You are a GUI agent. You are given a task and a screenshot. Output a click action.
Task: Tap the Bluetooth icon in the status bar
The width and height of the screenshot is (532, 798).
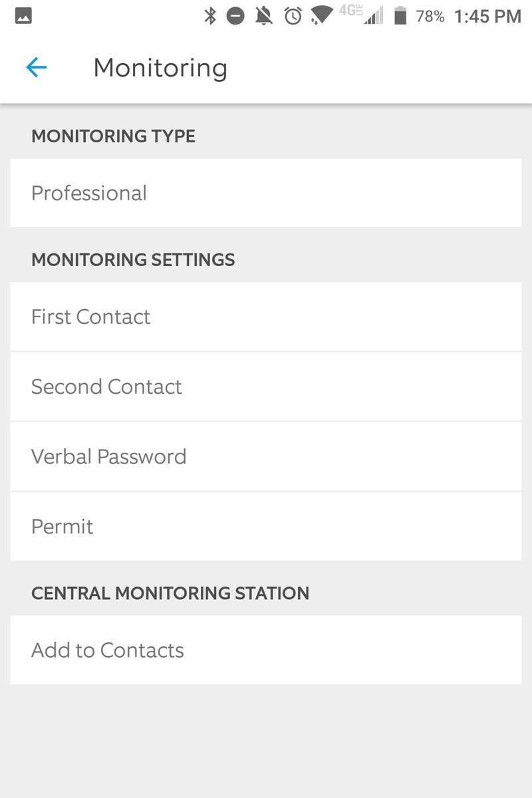coord(211,16)
